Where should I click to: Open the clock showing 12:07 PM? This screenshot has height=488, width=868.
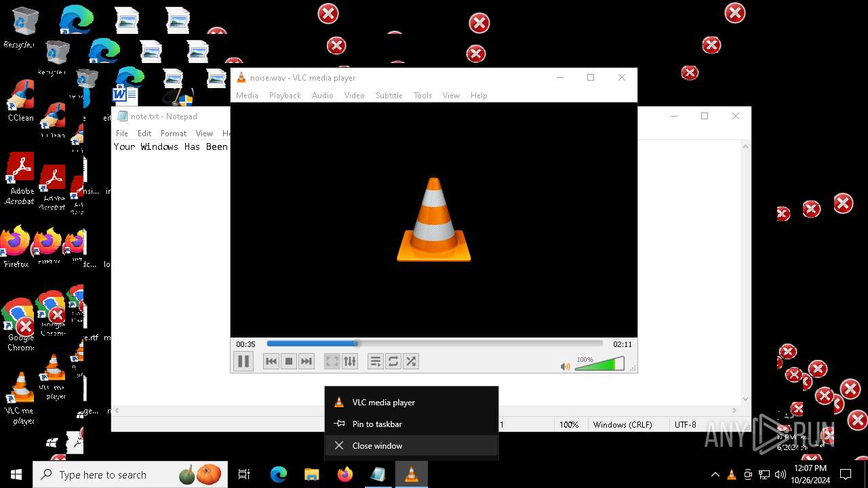tap(810, 474)
